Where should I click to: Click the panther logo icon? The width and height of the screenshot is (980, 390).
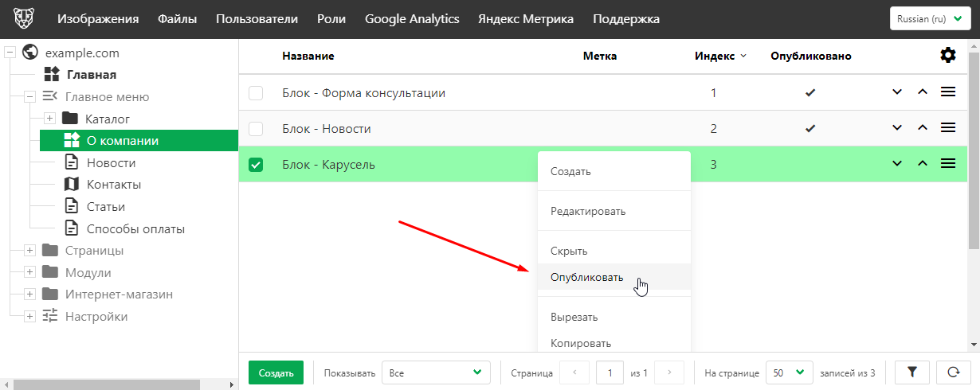tap(25, 18)
